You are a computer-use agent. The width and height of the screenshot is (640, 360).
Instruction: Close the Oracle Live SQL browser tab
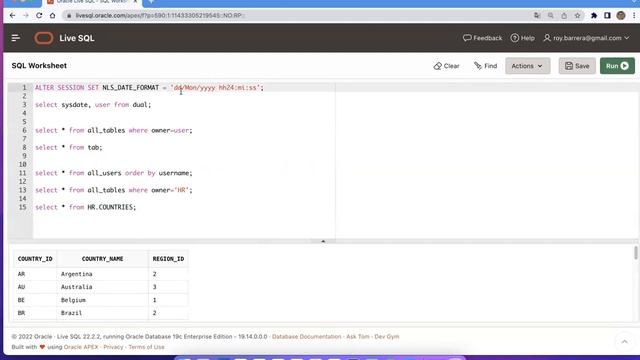135,2
